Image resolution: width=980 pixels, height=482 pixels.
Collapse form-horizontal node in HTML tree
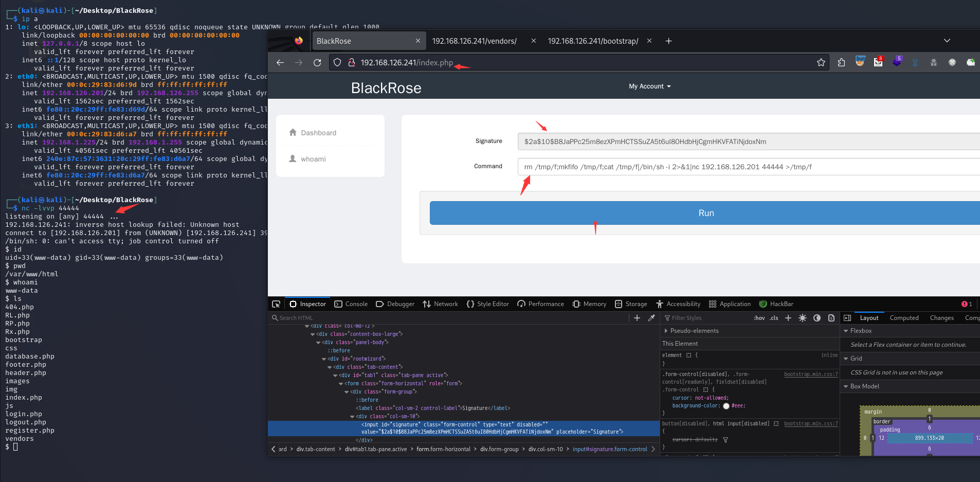(341, 384)
